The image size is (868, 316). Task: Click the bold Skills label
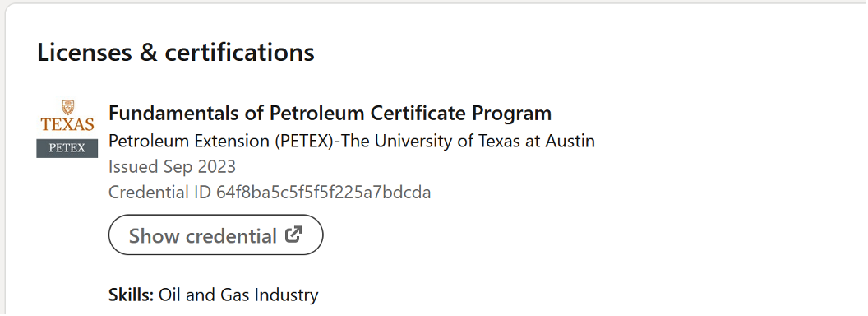click(x=132, y=295)
